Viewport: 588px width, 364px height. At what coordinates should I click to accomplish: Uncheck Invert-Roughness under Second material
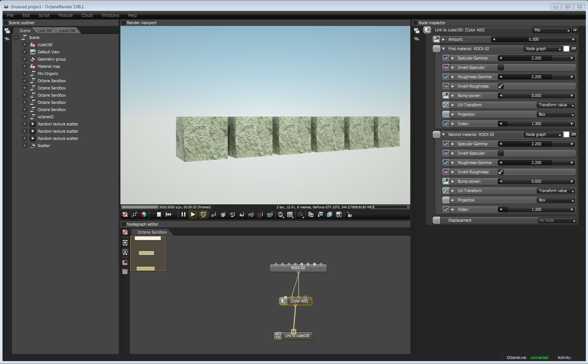click(501, 172)
